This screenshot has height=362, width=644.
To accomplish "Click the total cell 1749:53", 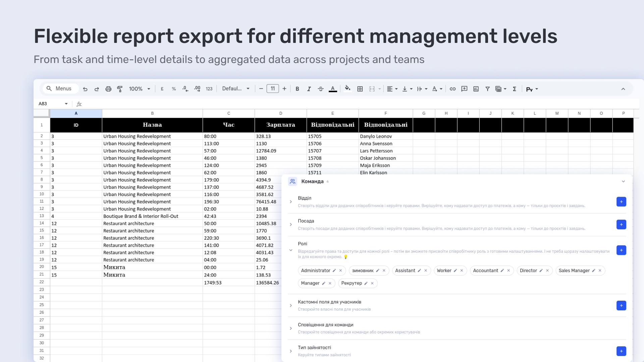I will pos(229,283).
